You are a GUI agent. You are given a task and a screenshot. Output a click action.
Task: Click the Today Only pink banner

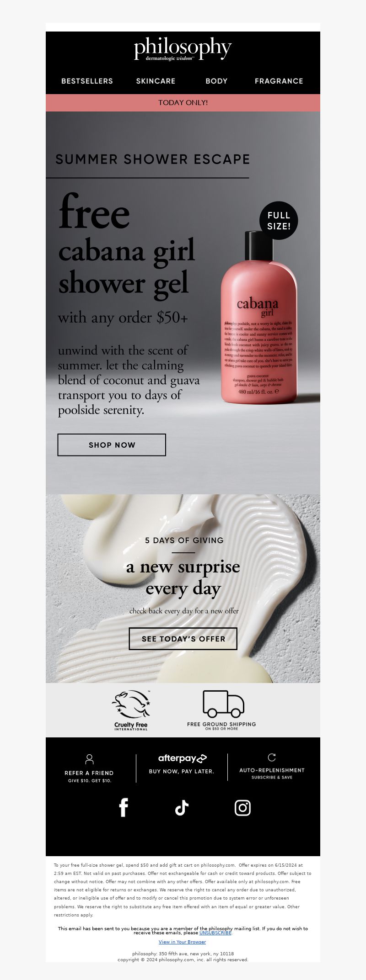coord(183,103)
